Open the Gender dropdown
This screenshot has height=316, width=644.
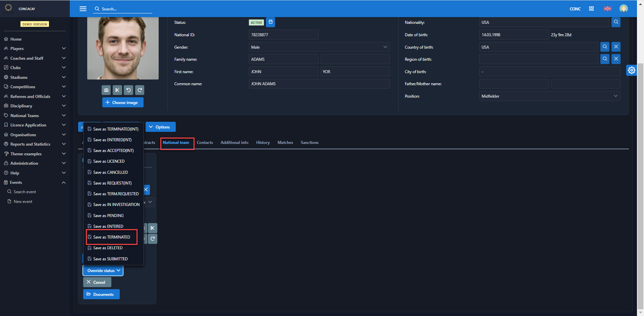319,47
